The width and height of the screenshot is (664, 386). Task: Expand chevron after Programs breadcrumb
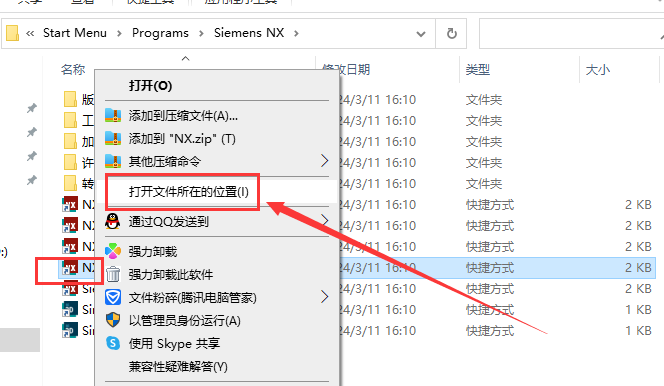201,33
